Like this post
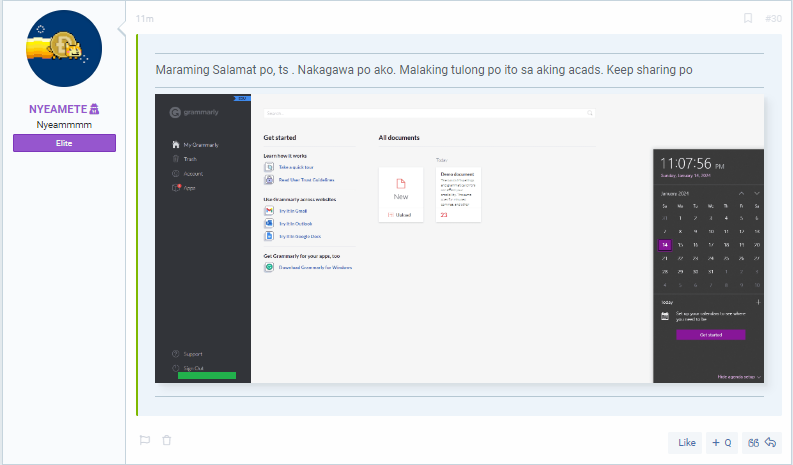Image resolution: width=793 pixels, height=465 pixels. [686, 443]
